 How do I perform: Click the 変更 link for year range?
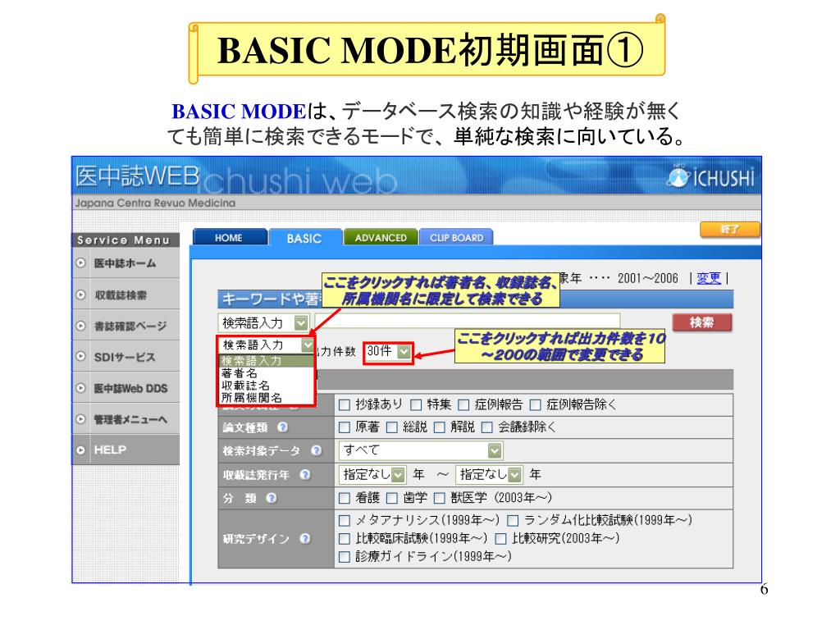pyautogui.click(x=708, y=278)
